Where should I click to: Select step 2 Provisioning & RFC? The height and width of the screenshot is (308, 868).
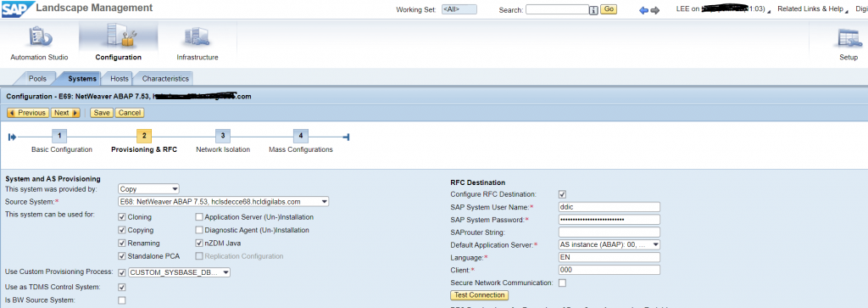point(144,136)
